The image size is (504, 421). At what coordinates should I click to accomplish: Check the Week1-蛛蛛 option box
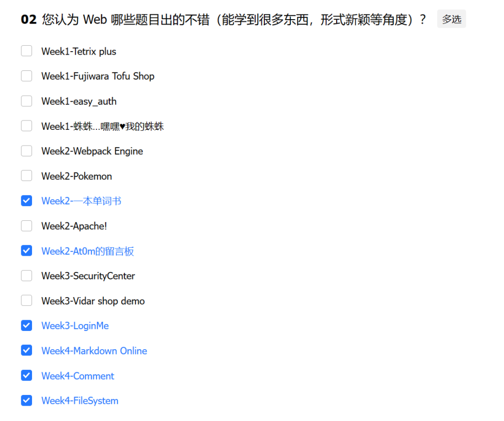(x=27, y=126)
